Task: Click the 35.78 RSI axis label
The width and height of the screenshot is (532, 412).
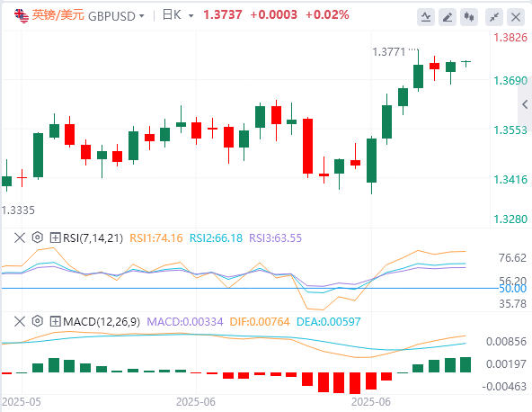Action: pyautogui.click(x=512, y=304)
